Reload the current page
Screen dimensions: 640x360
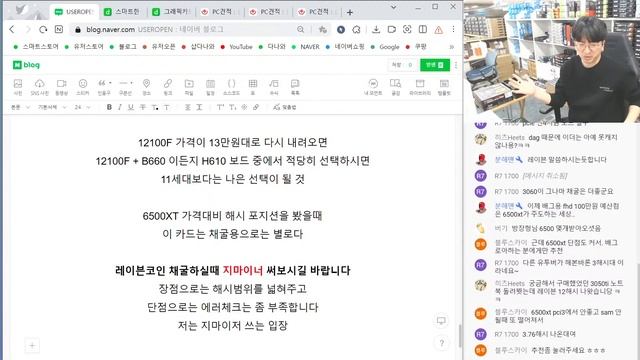pos(43,29)
